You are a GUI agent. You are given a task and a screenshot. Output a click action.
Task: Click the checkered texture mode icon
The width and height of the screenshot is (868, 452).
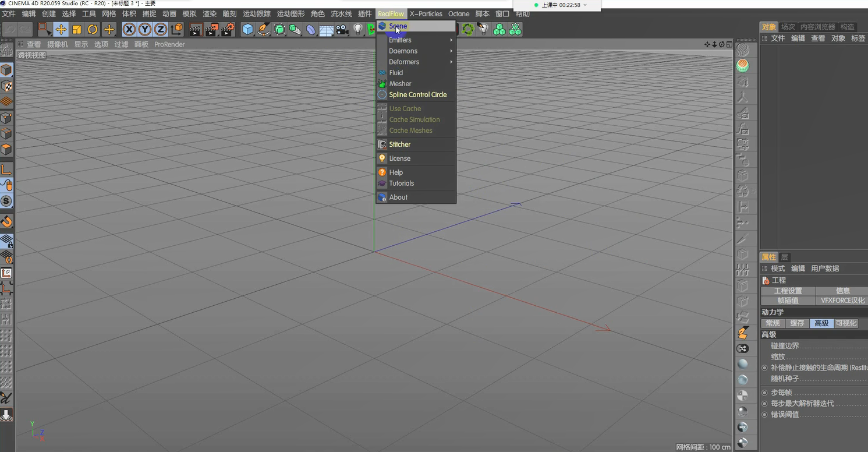pyautogui.click(x=6, y=86)
